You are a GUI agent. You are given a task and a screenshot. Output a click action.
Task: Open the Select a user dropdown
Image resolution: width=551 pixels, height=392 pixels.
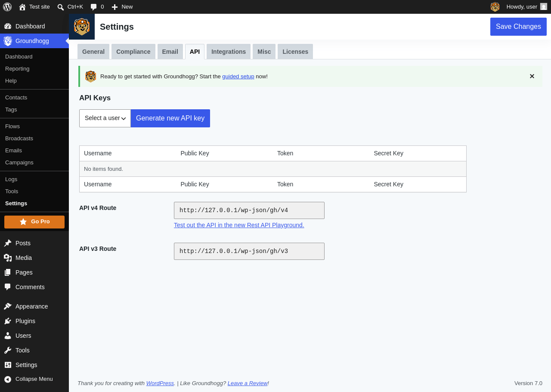tap(105, 118)
